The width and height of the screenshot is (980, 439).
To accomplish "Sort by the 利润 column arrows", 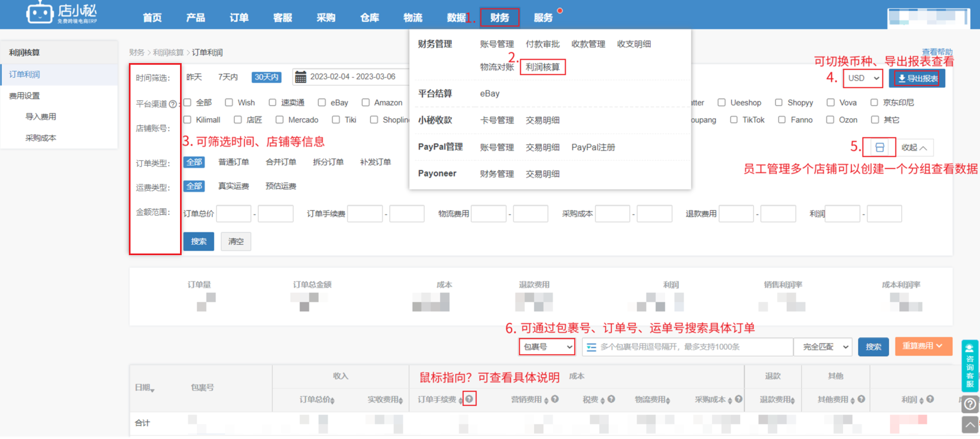I will pyautogui.click(x=921, y=400).
